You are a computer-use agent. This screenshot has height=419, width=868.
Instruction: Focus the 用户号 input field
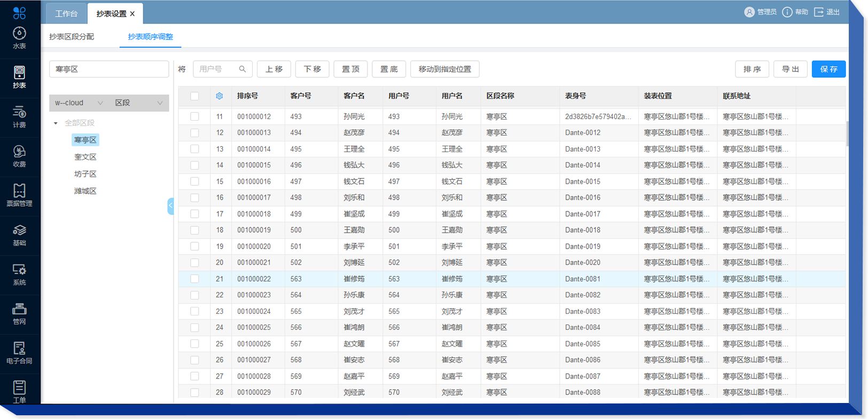(223, 69)
